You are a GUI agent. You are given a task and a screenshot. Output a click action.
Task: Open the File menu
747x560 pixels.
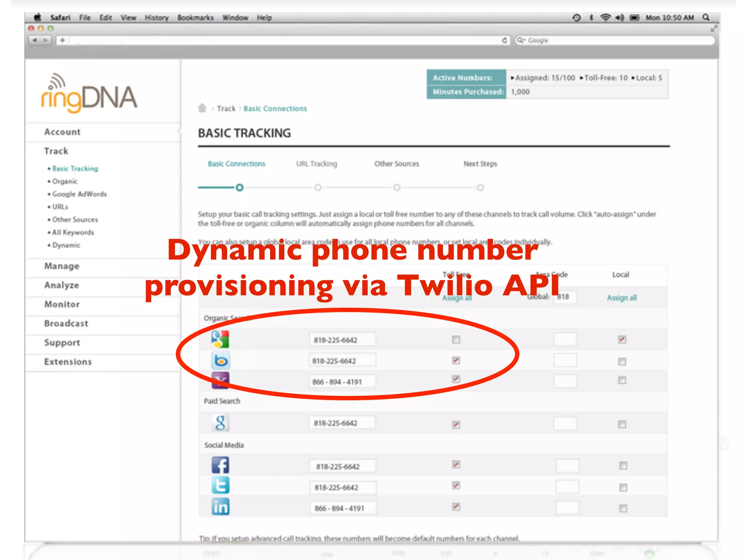click(85, 17)
